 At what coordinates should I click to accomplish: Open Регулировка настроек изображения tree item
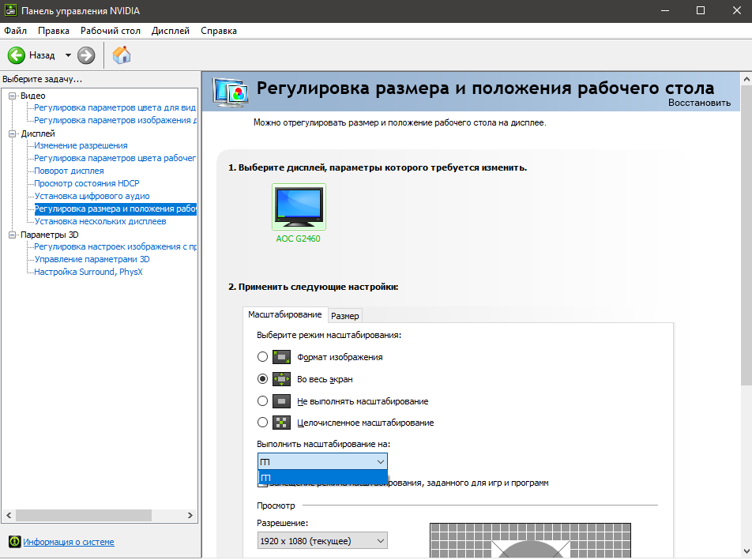pos(115,246)
